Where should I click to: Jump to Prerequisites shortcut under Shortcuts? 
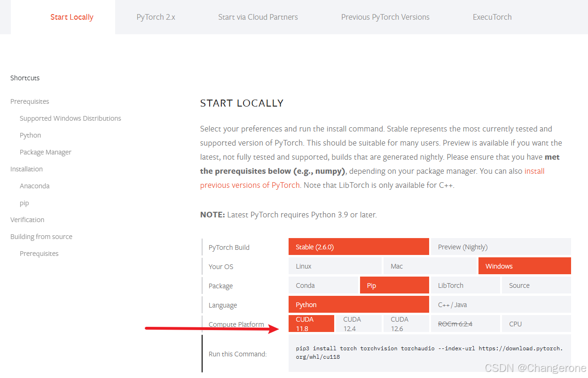[30, 101]
